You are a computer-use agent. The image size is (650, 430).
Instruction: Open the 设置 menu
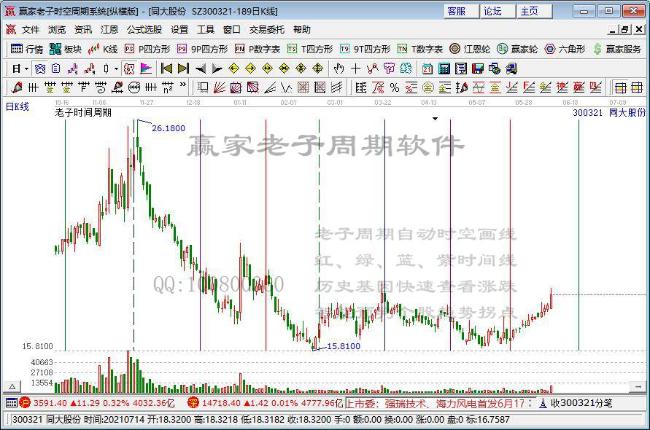click(179, 29)
